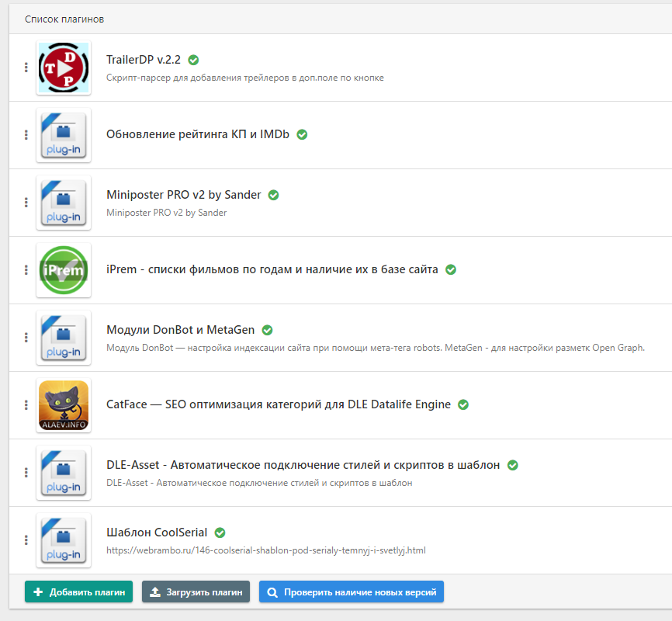Click the CatFace black cat icon
Screen dimensions: 672x621
(64, 405)
